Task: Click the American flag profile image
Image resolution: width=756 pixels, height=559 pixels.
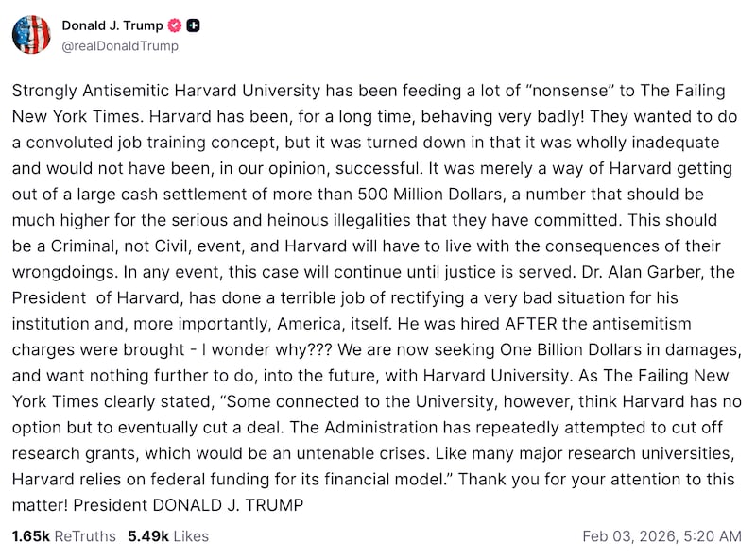Action: [30, 35]
